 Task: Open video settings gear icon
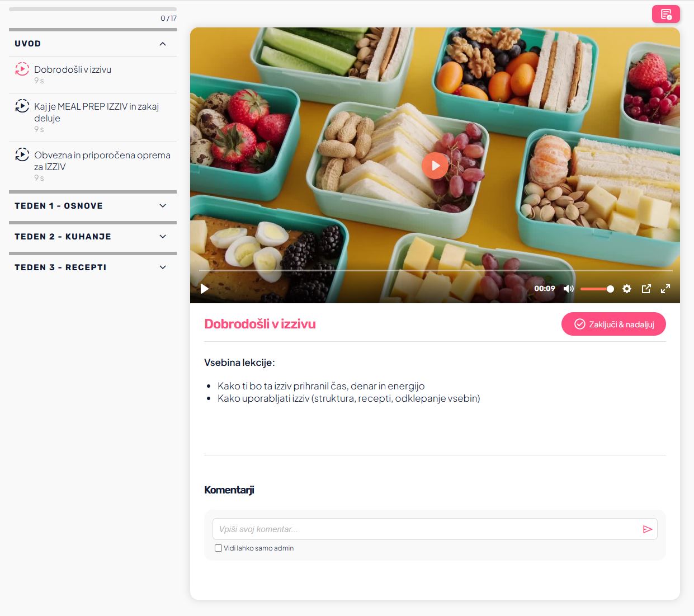[627, 289]
